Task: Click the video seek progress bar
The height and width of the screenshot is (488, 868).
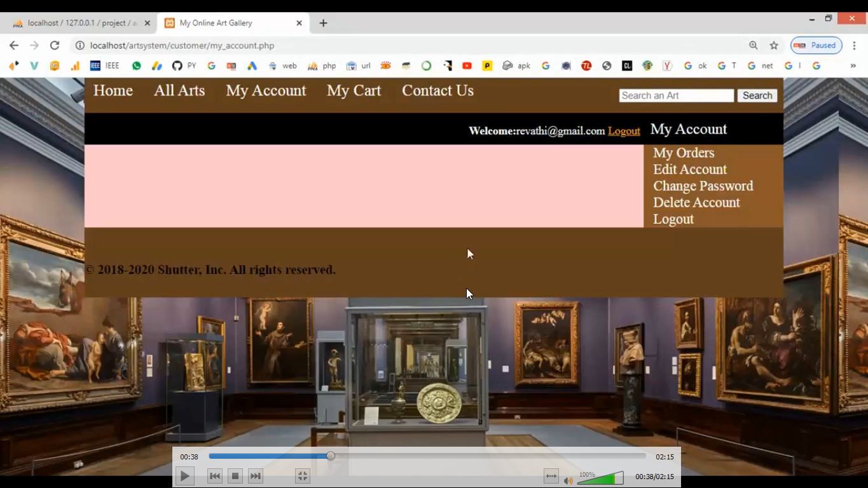Action: click(x=427, y=456)
